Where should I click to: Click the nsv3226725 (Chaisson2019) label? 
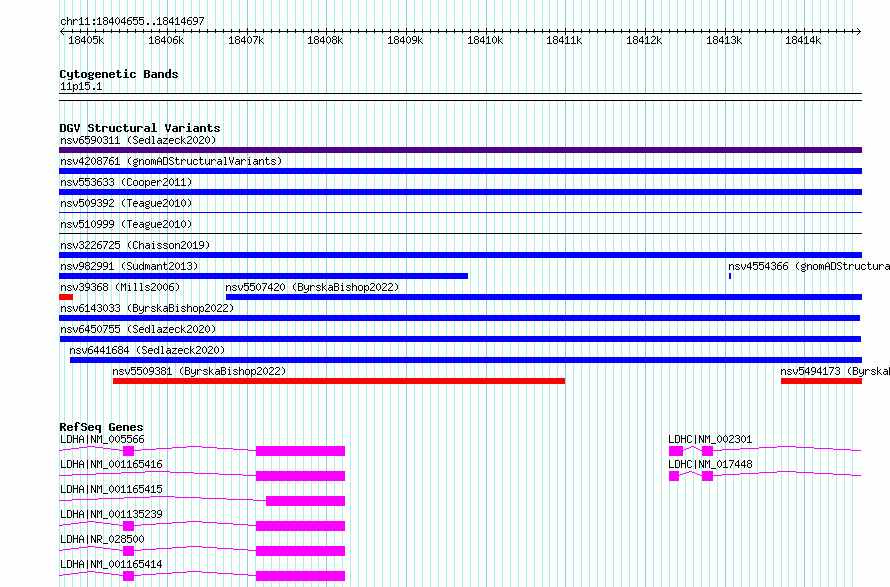(135, 245)
